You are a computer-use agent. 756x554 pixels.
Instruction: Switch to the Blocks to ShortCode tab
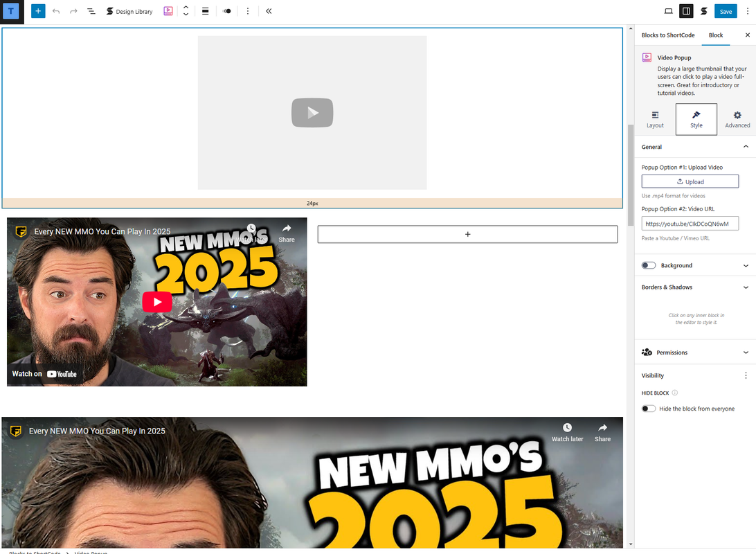(668, 35)
